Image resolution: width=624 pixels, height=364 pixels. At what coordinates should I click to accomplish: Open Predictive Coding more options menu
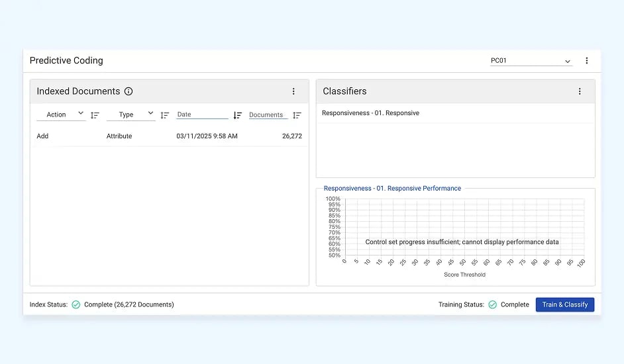click(586, 61)
